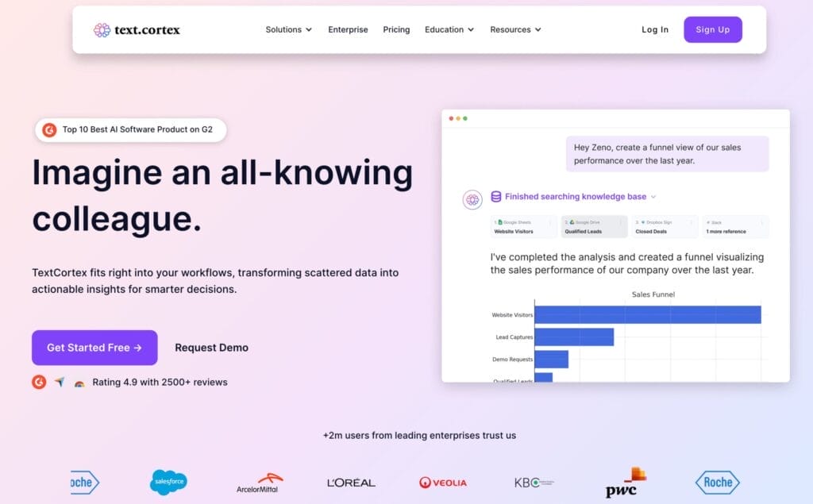Click the Capterra arrow rating icon
The height and width of the screenshot is (504, 813).
tap(60, 382)
